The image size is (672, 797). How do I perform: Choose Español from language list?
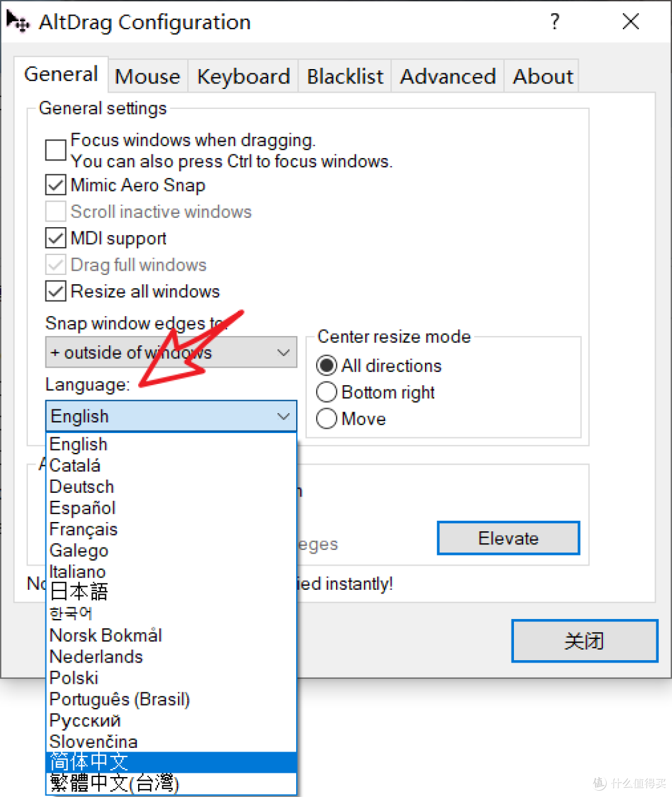point(172,508)
